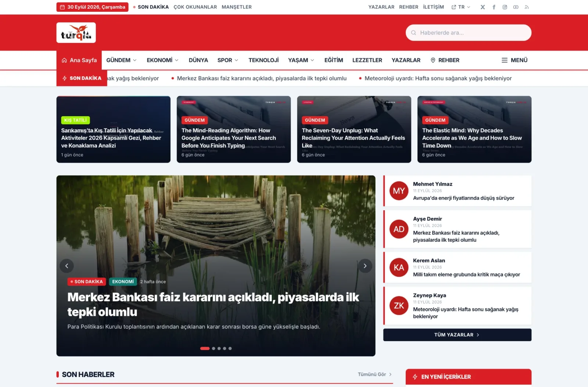Open the X (Twitter) social icon

coord(483,7)
